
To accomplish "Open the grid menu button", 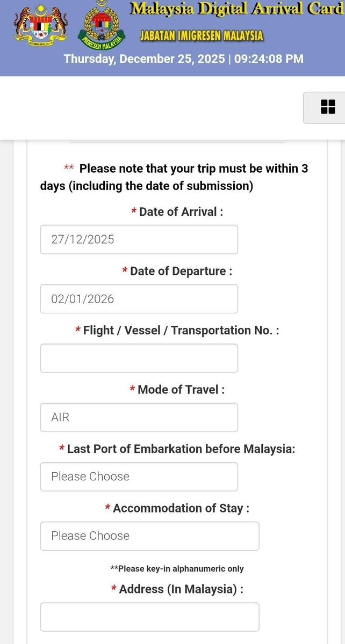I will point(327,107).
